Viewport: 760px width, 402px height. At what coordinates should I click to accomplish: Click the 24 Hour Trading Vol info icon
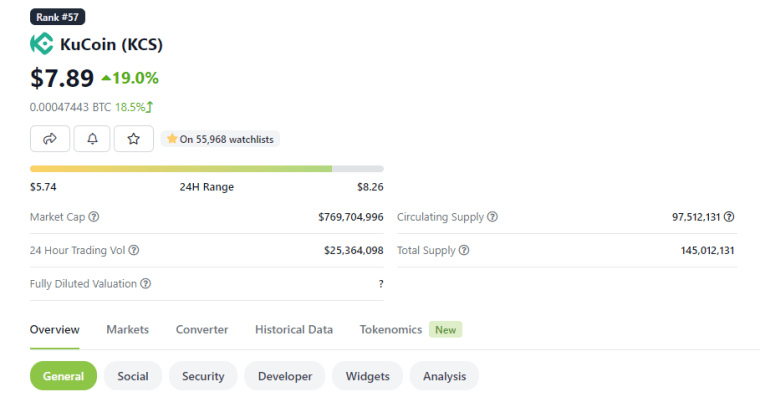pyautogui.click(x=134, y=250)
